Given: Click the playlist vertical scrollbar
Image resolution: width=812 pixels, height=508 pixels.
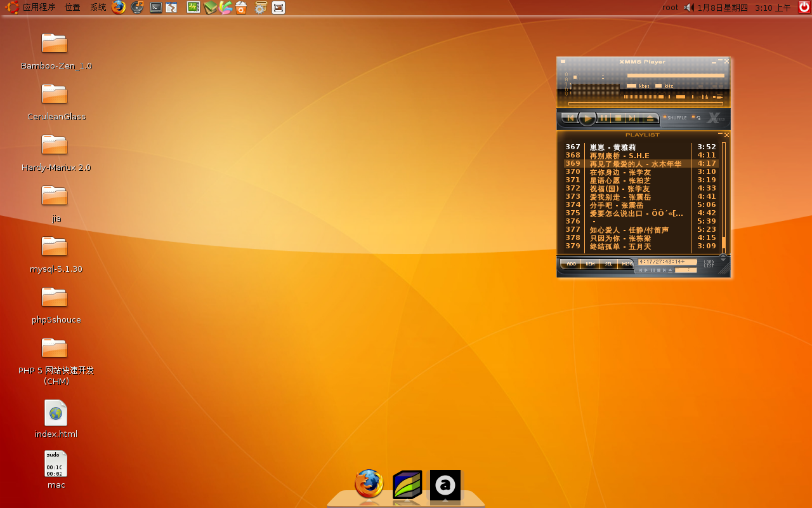Looking at the screenshot, I should 724,197.
